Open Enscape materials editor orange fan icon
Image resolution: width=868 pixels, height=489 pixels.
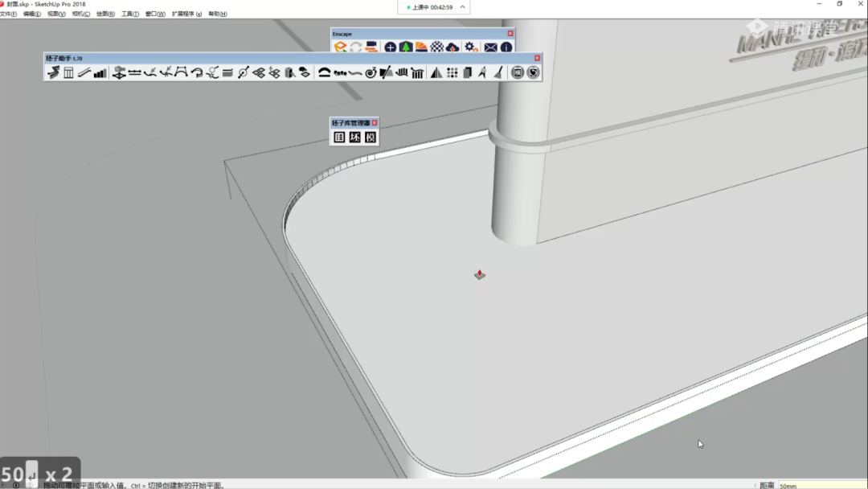pos(421,47)
